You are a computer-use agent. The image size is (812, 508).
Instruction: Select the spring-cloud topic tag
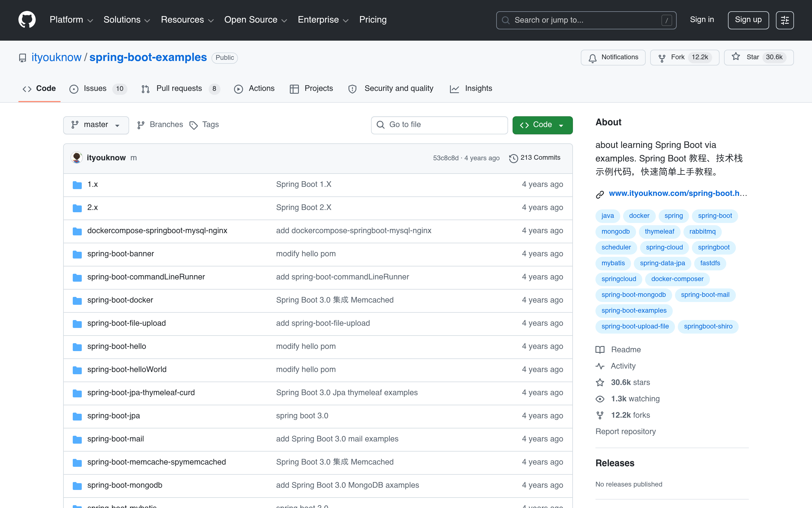click(664, 247)
